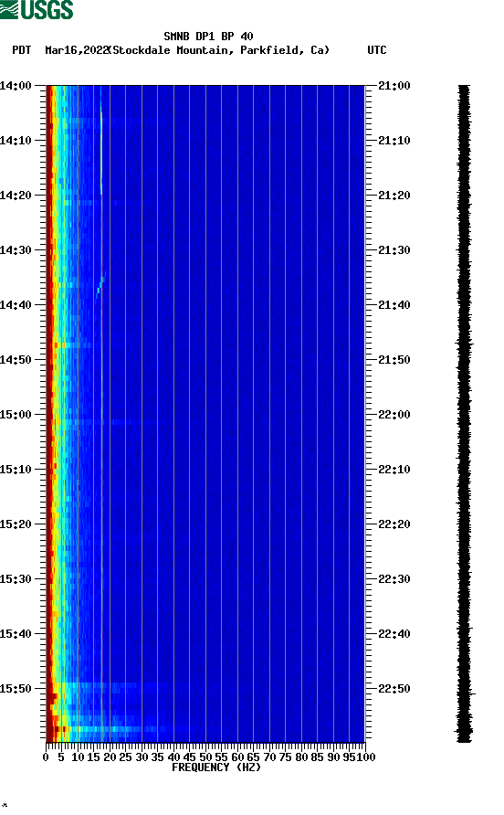Viewport: 504px width, 815px height.
Task: Click the diagonal cyan glide streak near 14:37
Action: click(x=100, y=285)
